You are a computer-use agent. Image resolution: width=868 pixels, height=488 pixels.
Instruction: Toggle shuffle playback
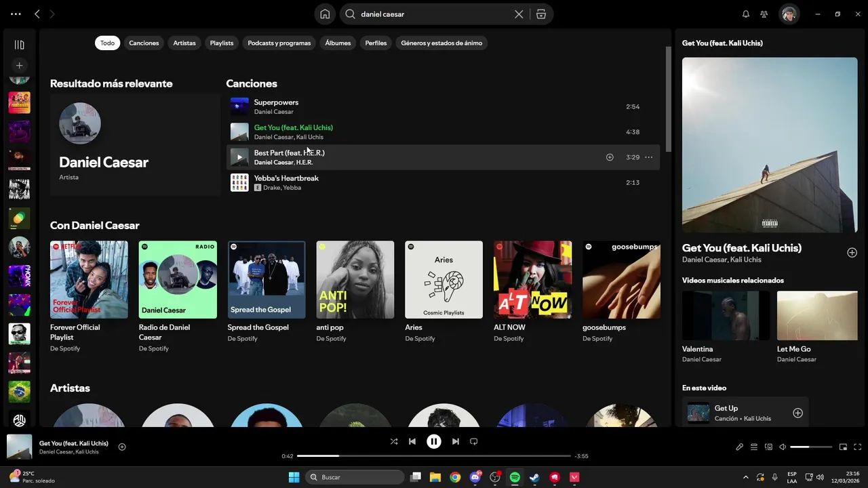pos(394,441)
